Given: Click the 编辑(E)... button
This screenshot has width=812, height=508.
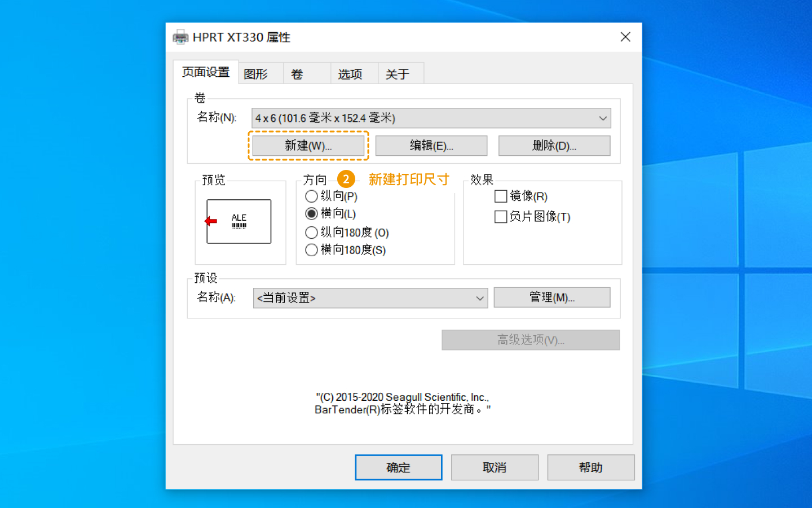Looking at the screenshot, I should tap(431, 146).
